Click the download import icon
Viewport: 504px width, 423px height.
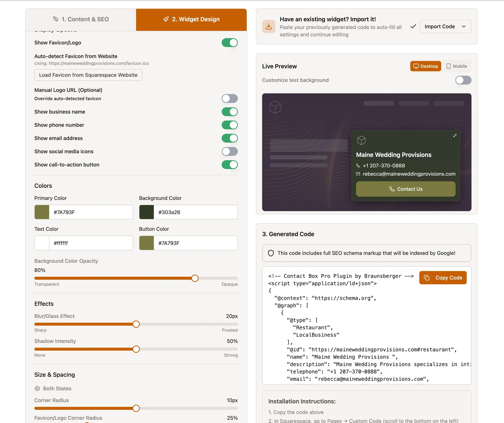tap(269, 26)
